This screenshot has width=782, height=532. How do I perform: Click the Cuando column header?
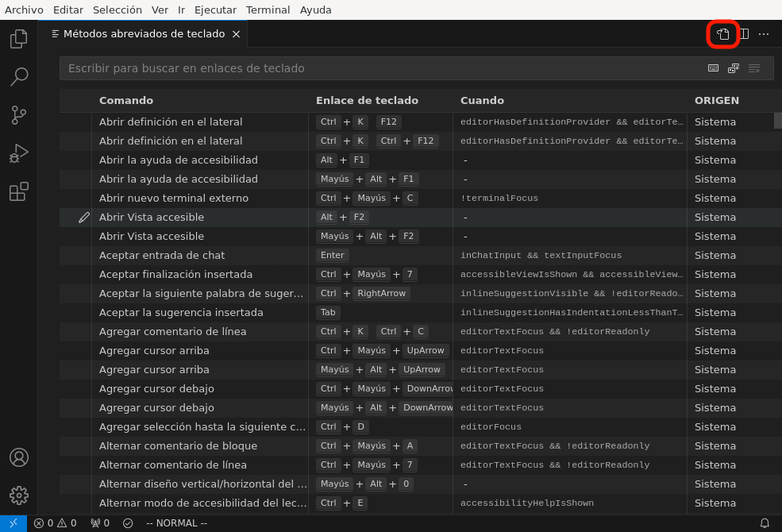pos(482,100)
